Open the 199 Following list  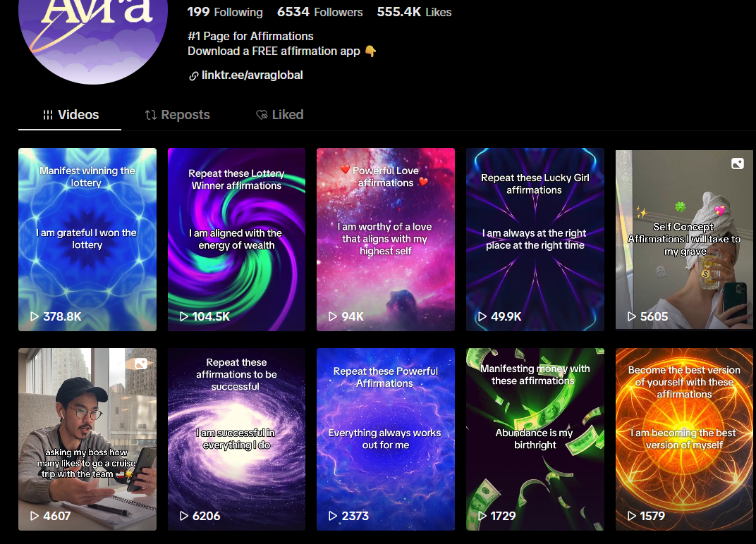coord(225,12)
